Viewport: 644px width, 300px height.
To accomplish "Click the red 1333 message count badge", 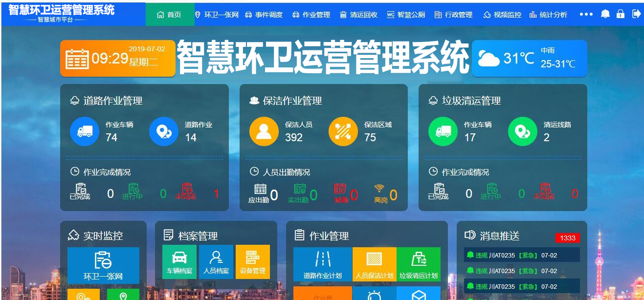I will click(567, 238).
